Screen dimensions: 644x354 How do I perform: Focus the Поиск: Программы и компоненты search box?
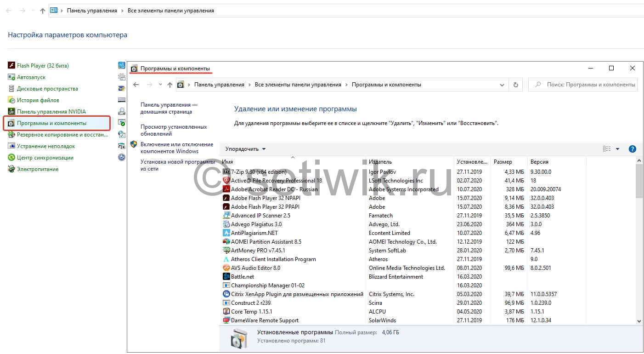click(x=583, y=85)
